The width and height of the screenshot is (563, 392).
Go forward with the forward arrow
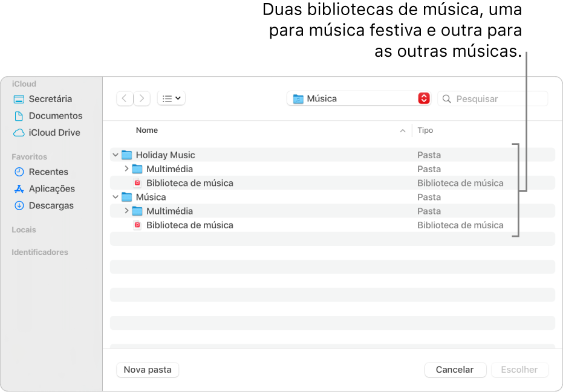coord(142,98)
